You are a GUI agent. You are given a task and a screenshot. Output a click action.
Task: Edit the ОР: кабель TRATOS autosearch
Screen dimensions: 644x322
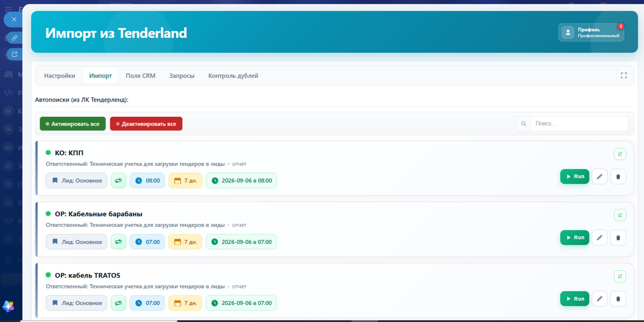click(x=599, y=299)
